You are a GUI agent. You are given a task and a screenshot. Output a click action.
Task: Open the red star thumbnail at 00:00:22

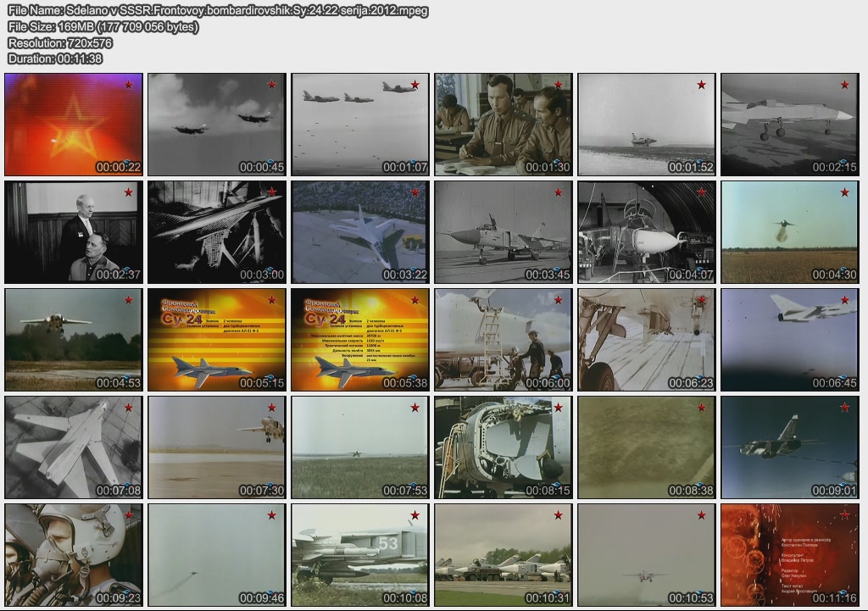pos(73,125)
